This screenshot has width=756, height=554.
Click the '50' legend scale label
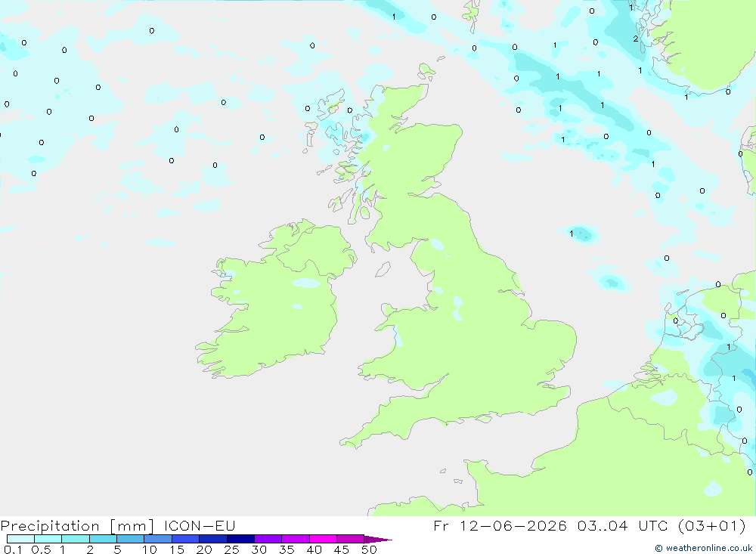[370, 549]
